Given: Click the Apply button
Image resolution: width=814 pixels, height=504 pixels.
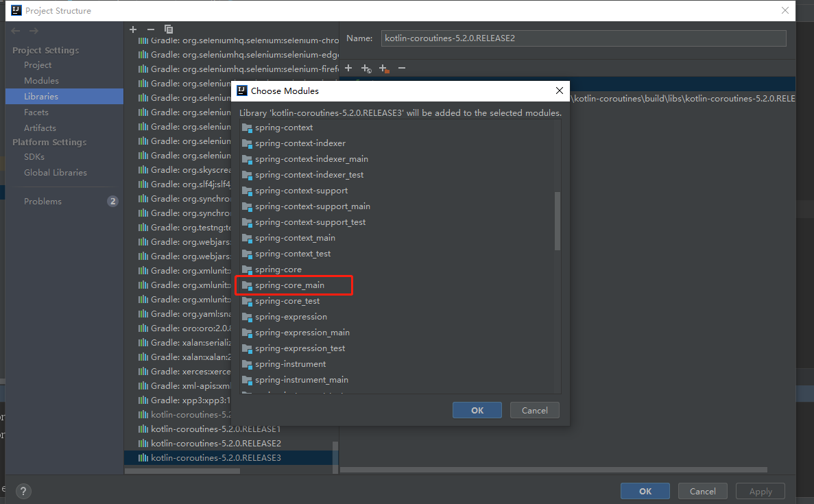Looking at the screenshot, I should 761,491.
